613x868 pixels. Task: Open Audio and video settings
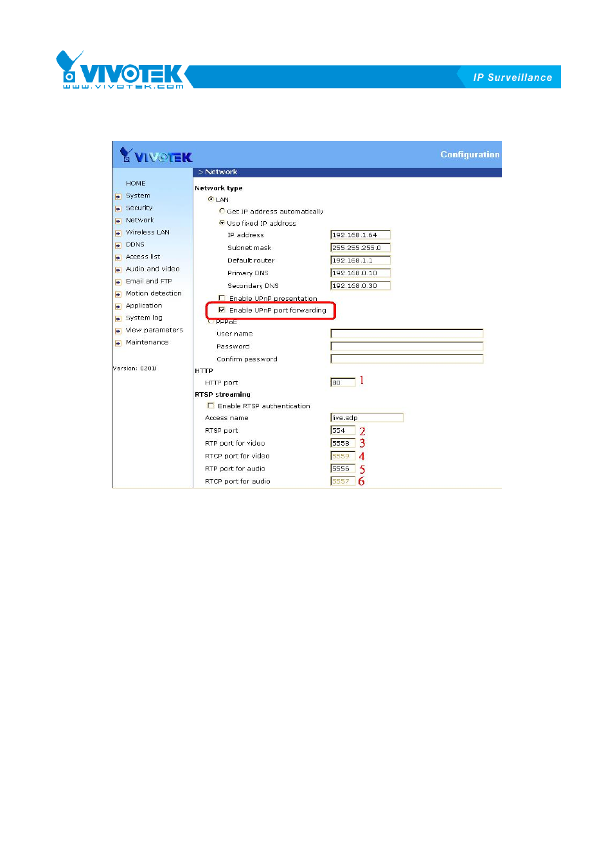(x=153, y=269)
